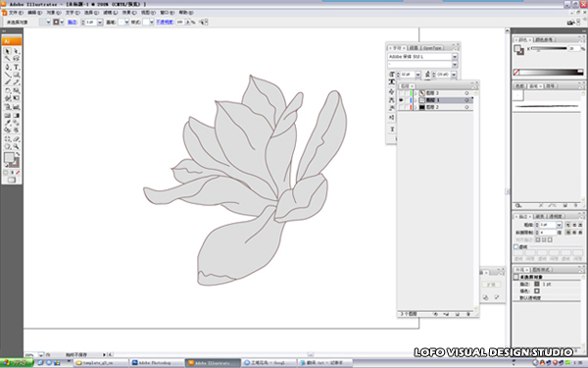Select the bottom layer with black thumbnail

click(x=435, y=107)
